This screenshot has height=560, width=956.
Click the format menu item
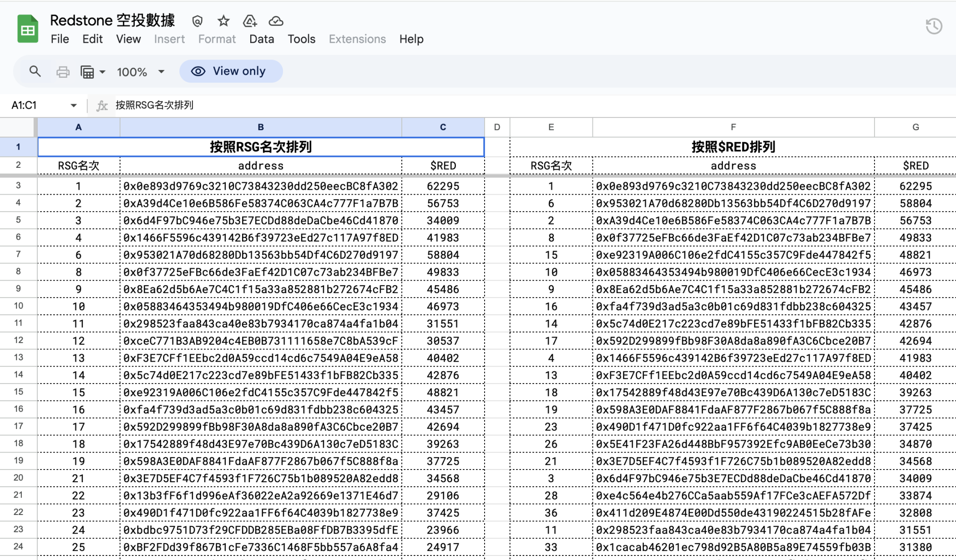coord(216,39)
